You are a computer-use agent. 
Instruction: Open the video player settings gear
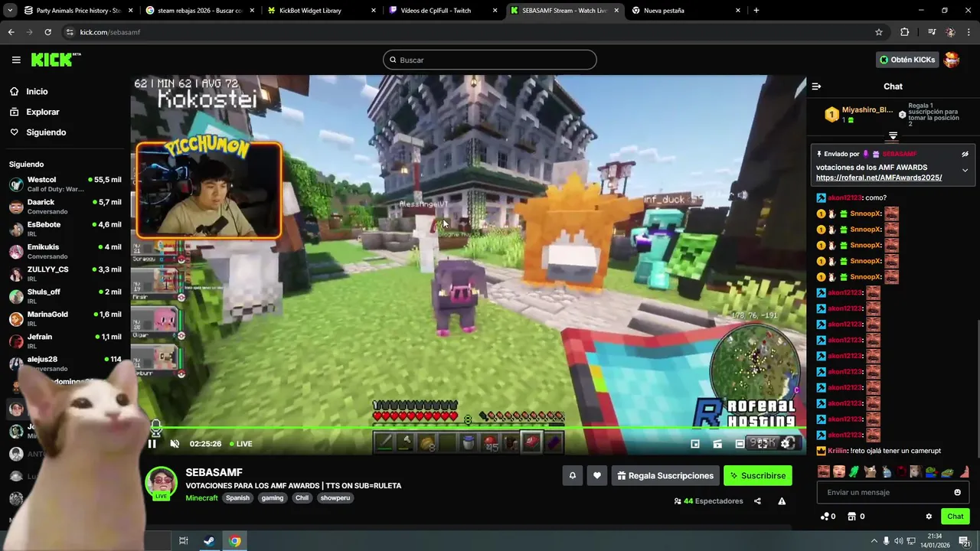tap(785, 444)
